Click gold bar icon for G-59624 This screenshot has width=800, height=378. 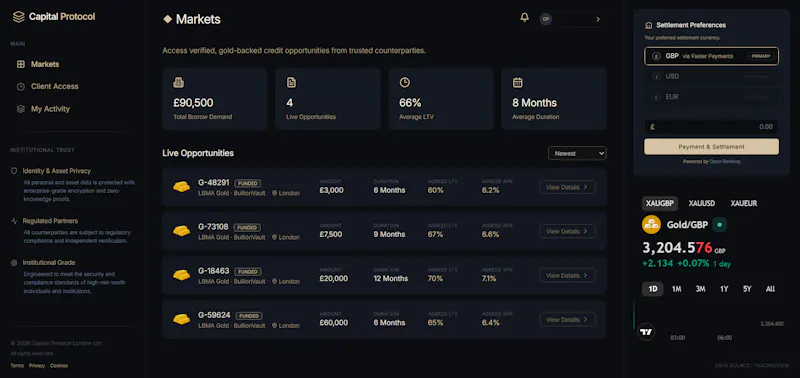point(181,320)
